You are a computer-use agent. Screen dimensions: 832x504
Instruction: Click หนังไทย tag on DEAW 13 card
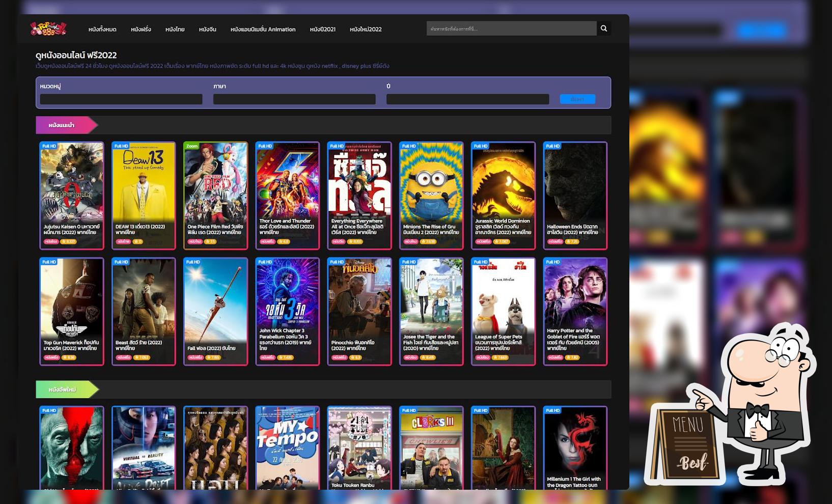pyautogui.click(x=123, y=242)
